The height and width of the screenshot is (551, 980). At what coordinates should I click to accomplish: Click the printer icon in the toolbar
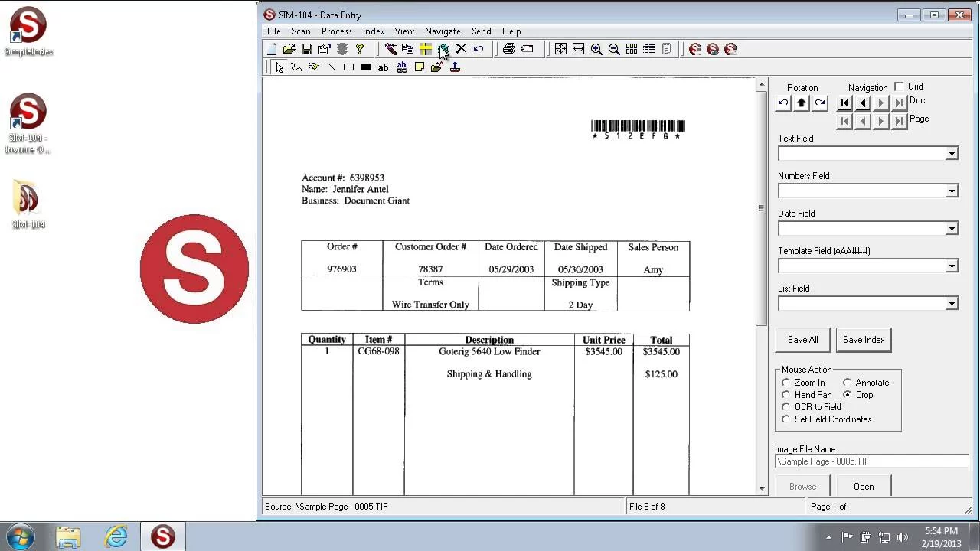[508, 49]
